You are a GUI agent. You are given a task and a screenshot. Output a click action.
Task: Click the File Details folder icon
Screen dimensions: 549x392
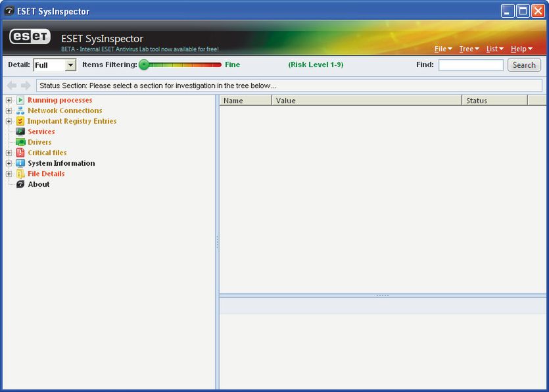point(20,174)
